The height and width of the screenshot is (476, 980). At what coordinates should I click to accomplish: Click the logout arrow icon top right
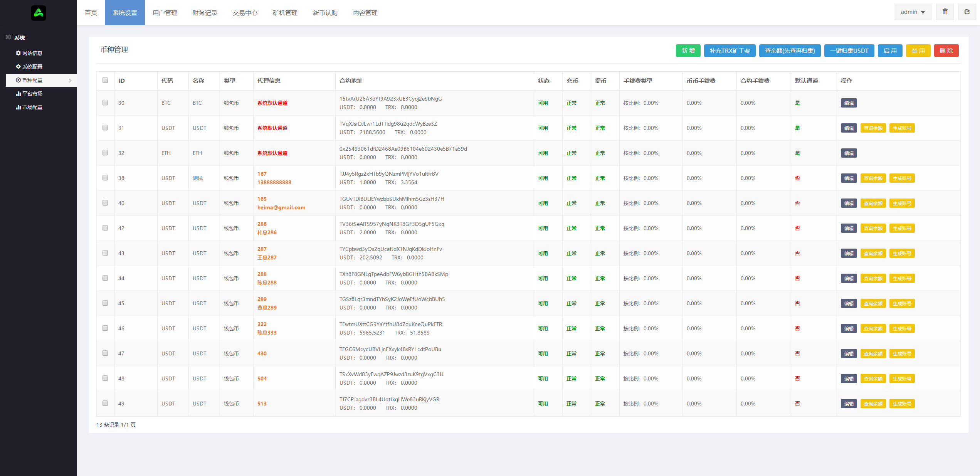point(967,12)
